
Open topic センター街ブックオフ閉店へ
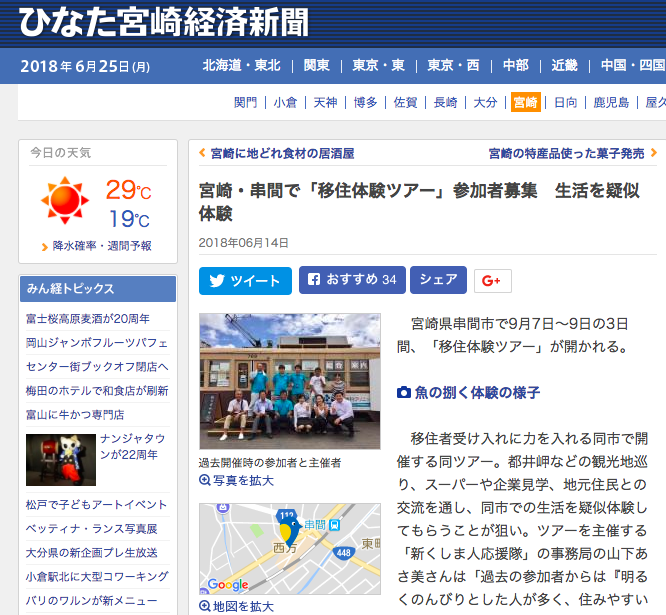[x=97, y=367]
